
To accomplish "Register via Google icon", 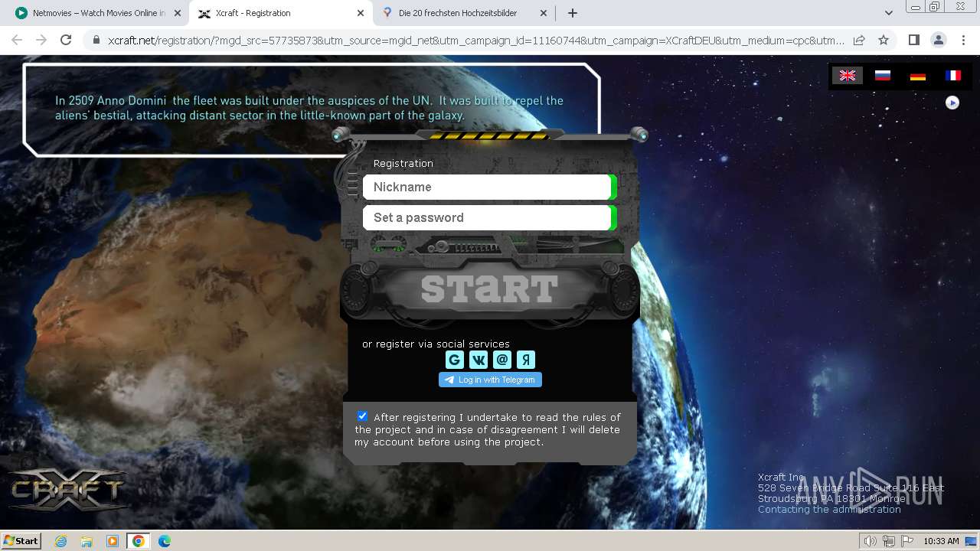I will pos(455,360).
